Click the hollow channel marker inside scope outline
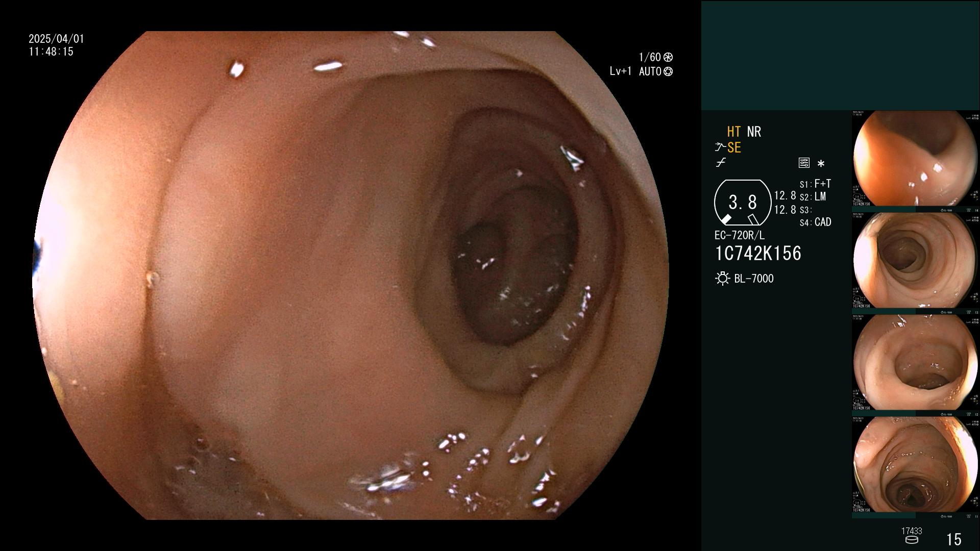Screen dimensions: 980x551 tap(753, 219)
